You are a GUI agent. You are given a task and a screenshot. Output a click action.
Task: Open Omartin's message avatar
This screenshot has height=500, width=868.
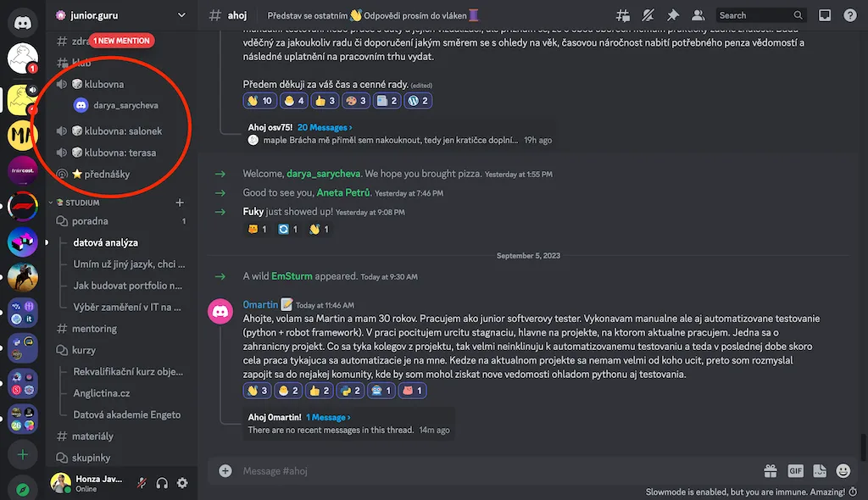click(220, 311)
